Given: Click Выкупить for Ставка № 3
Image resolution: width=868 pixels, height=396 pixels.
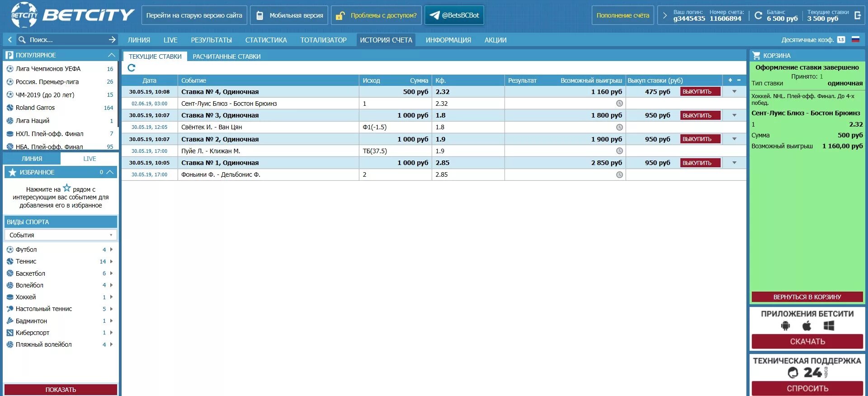Looking at the screenshot, I should coord(700,115).
